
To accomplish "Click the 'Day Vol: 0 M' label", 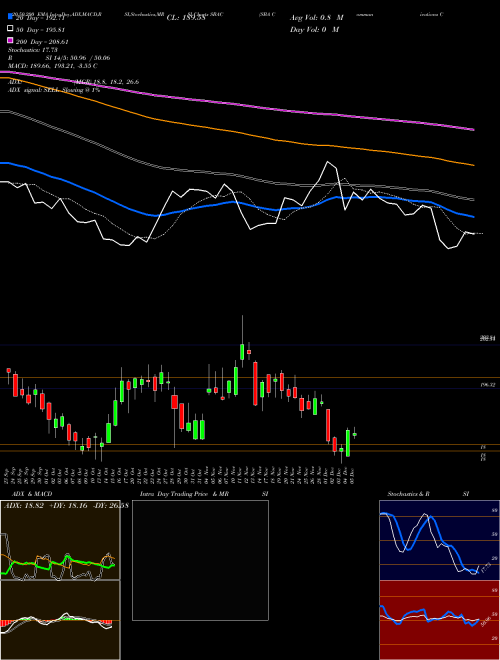I will 314,29.
